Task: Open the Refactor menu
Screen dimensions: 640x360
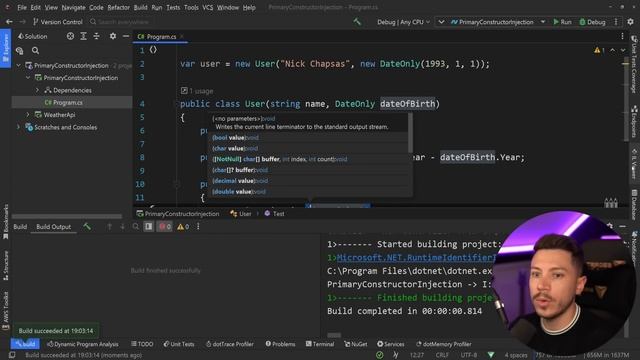Action: pyautogui.click(x=118, y=7)
